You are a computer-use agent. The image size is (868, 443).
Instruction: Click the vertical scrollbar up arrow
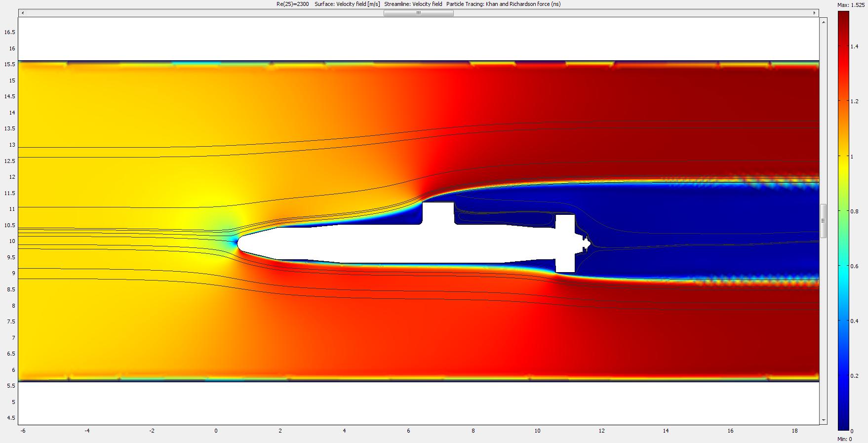[824, 23]
